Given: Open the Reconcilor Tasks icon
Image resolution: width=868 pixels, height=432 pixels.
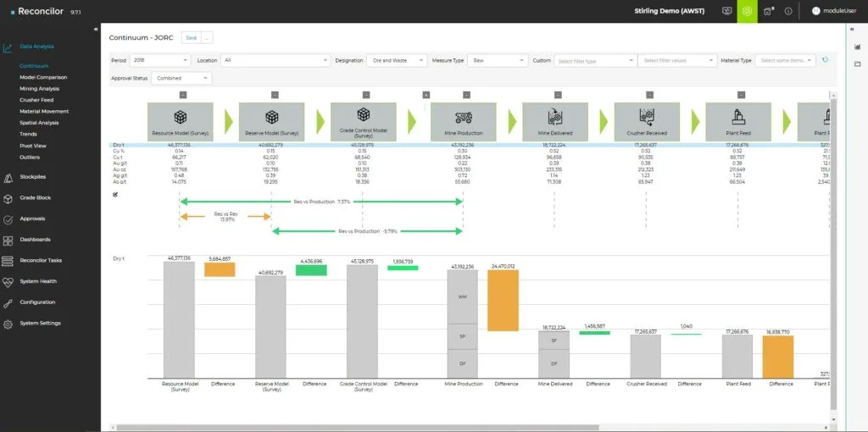Looking at the screenshot, I should pyautogui.click(x=8, y=261).
